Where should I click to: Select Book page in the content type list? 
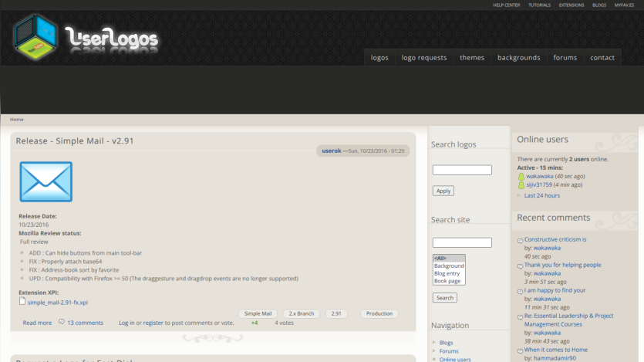pyautogui.click(x=449, y=281)
